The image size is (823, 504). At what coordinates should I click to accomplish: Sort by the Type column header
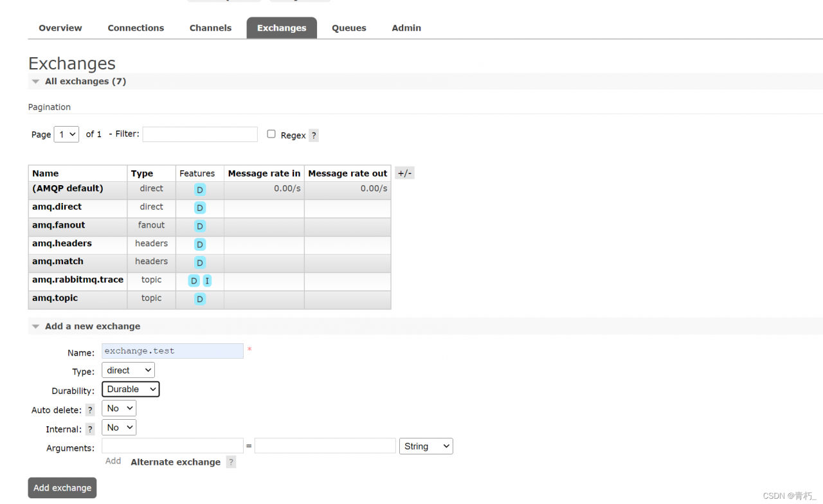coord(142,174)
